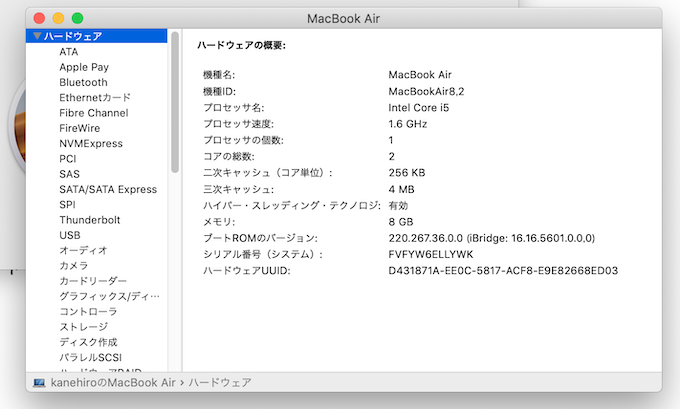
Task: Click processor name Intel Core i5
Action: [x=418, y=108]
